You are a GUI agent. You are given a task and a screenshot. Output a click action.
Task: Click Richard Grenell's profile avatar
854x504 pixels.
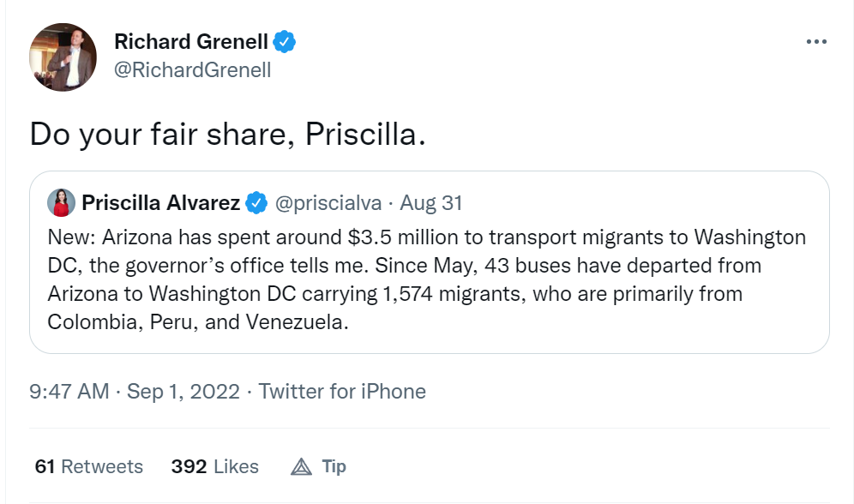(x=63, y=57)
